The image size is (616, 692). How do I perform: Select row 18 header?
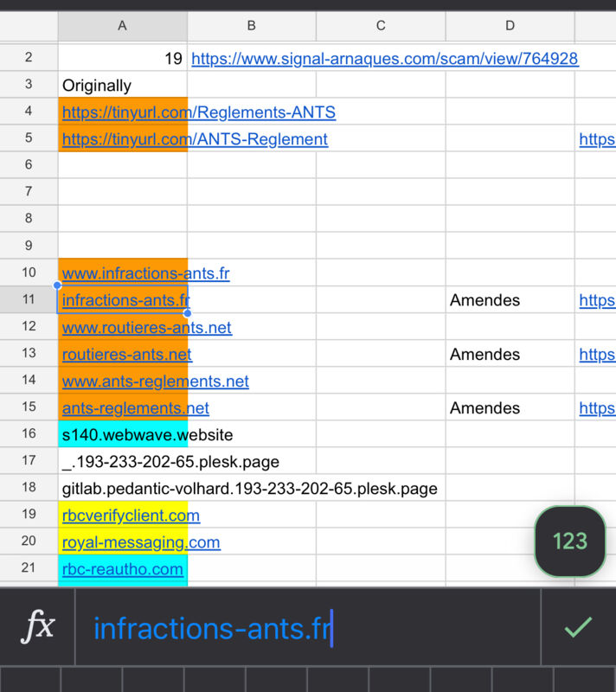point(29,487)
